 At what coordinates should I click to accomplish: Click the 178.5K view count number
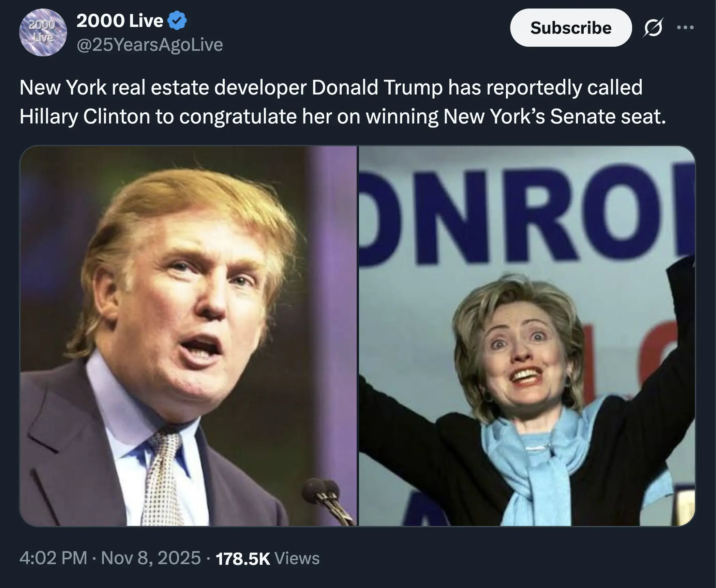coord(243,559)
